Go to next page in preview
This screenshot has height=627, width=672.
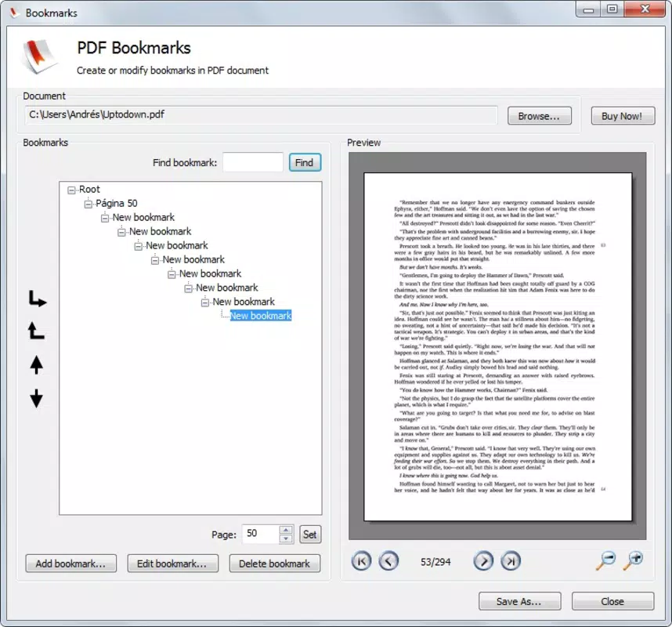pos(483,561)
